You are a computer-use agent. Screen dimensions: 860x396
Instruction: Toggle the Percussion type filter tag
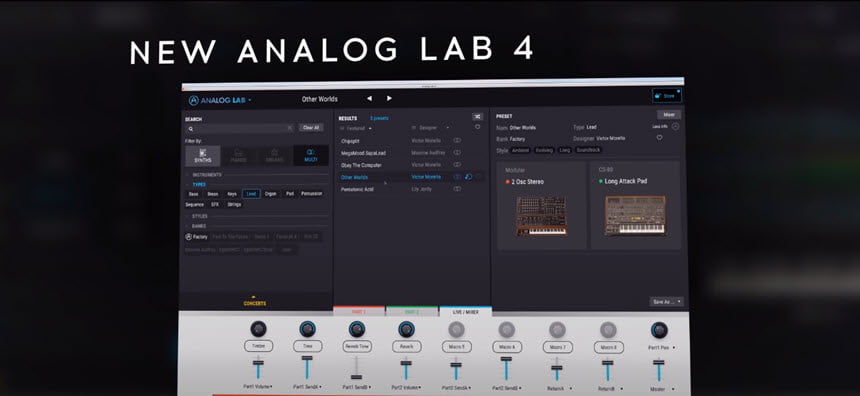[312, 194]
